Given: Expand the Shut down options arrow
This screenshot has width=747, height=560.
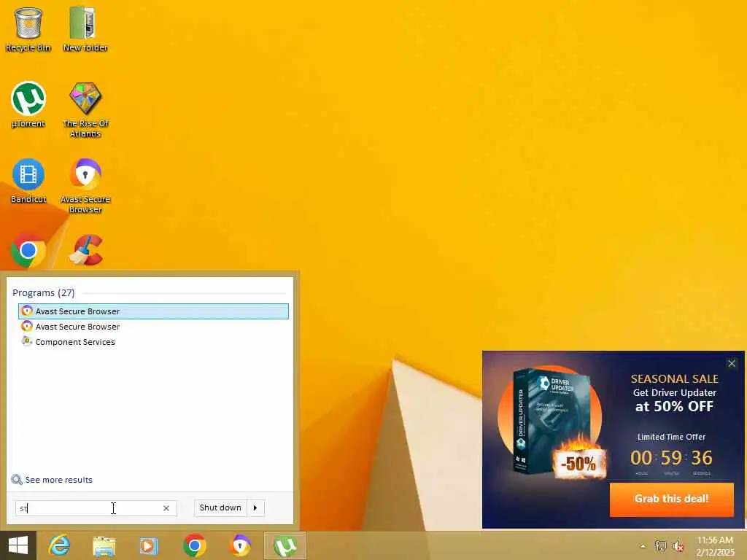Looking at the screenshot, I should tap(255, 507).
